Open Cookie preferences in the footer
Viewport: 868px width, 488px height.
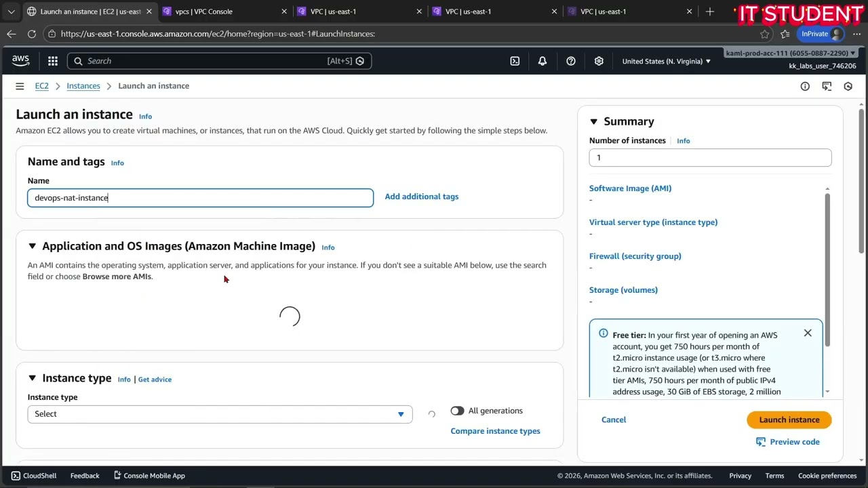(x=827, y=476)
